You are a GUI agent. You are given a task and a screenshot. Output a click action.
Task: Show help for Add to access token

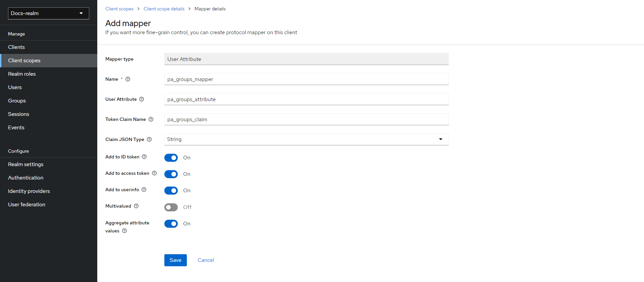tap(154, 173)
